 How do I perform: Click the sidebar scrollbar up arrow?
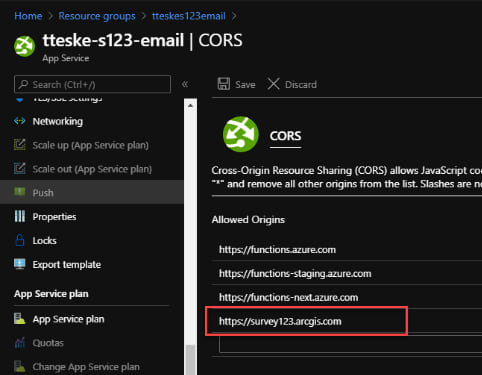click(190, 106)
